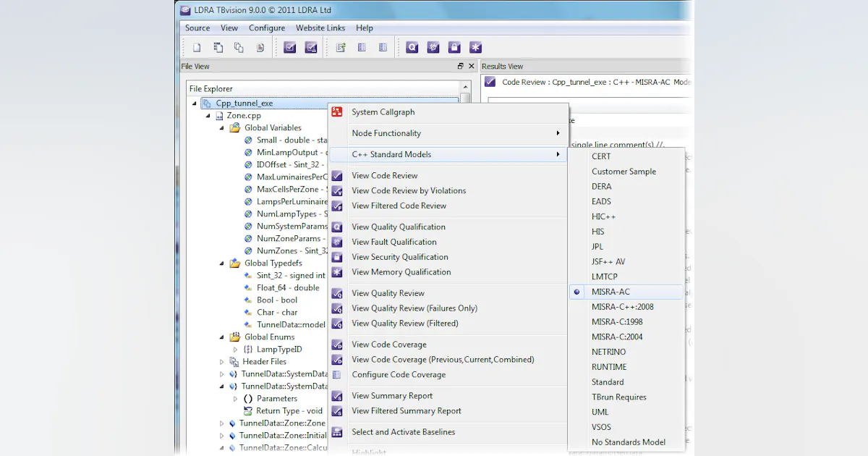Click the green-plus add document icon
Screen dimensions: 868x456
click(341, 48)
